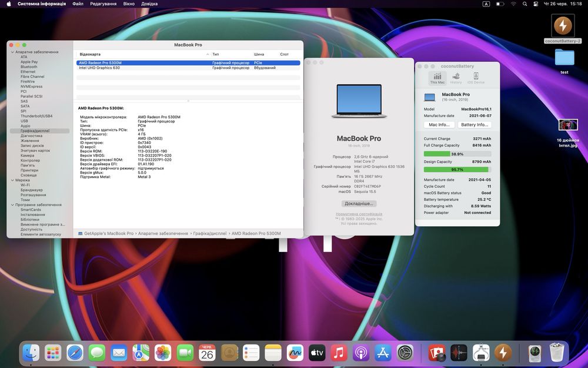Switch to History tab in coconutBattery
This screenshot has height=368, width=588.
tap(456, 78)
